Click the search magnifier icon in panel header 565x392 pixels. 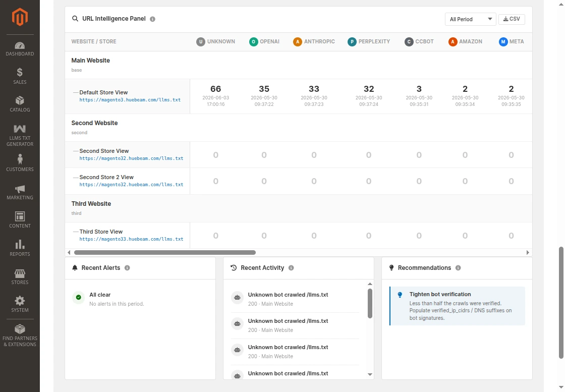[x=75, y=18]
